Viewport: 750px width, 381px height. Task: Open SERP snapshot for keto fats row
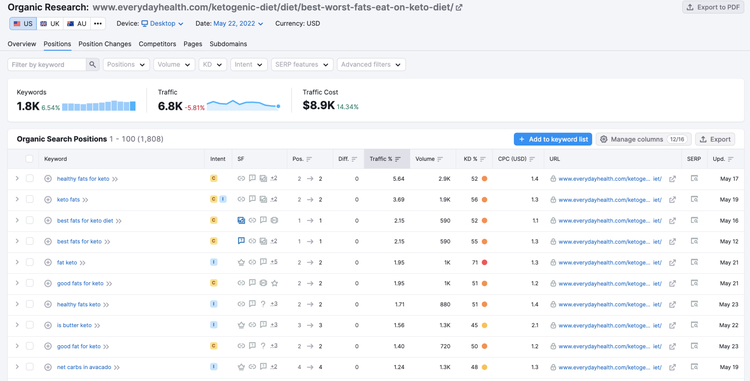[694, 199]
